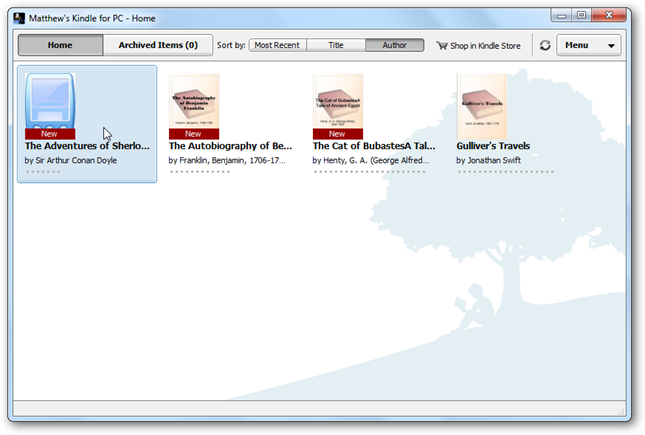
Task: Open Gulliver's Travels book cover
Action: (482, 106)
